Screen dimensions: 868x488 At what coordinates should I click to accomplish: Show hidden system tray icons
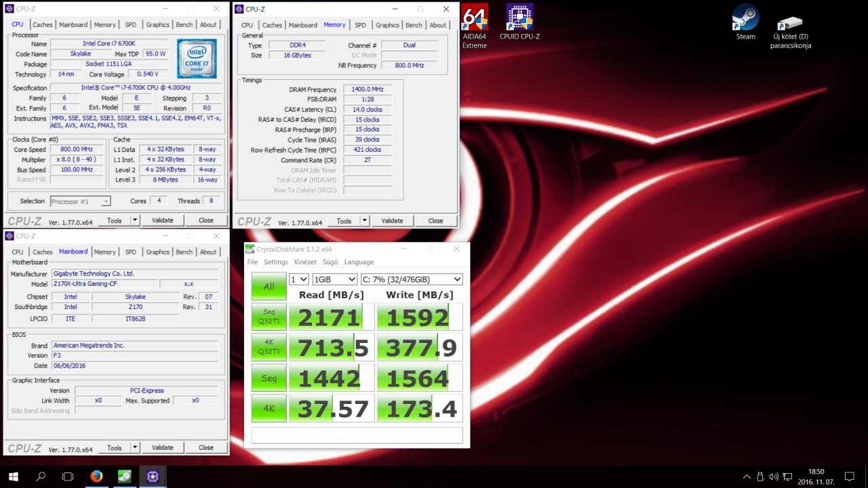tap(747, 476)
